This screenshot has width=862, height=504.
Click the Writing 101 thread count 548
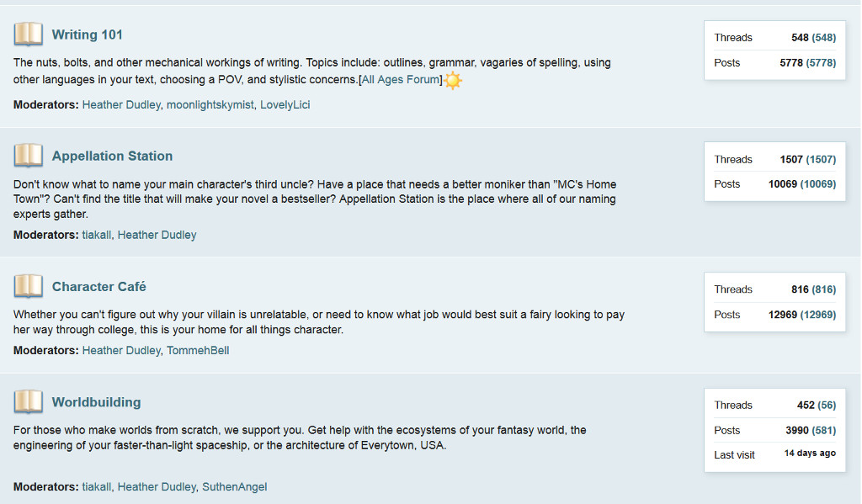pos(800,37)
